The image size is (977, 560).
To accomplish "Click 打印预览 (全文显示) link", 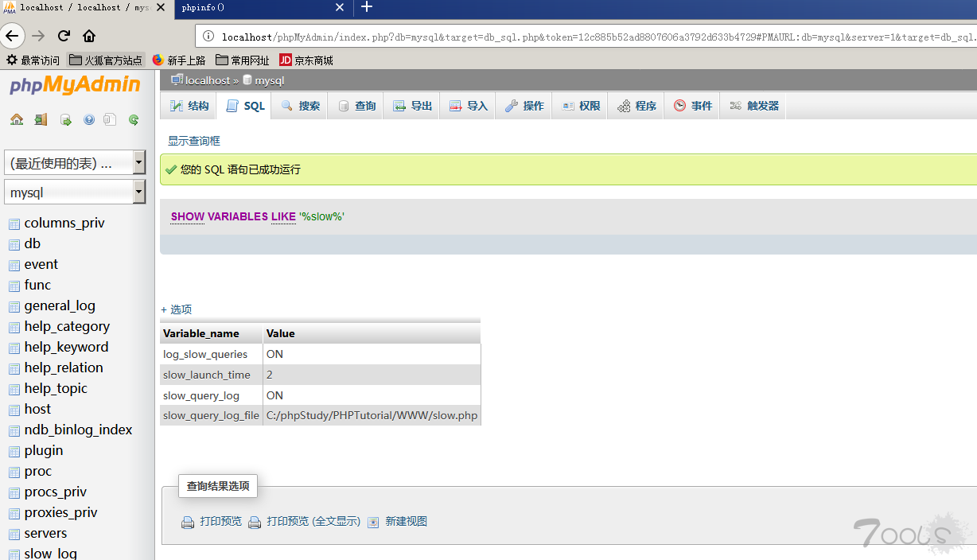I will [x=313, y=521].
